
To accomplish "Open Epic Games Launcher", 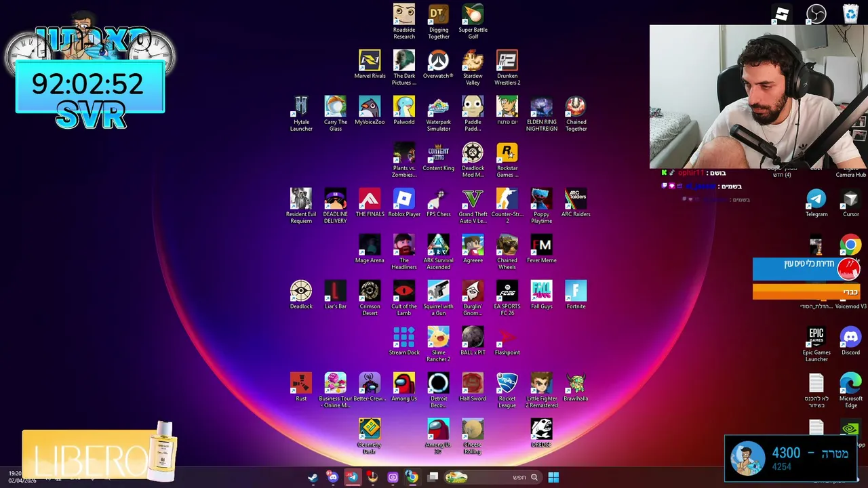I will click(816, 344).
